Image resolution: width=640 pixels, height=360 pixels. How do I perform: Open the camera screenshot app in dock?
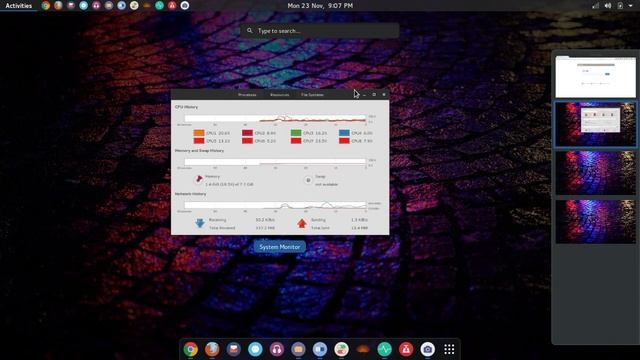(428, 349)
